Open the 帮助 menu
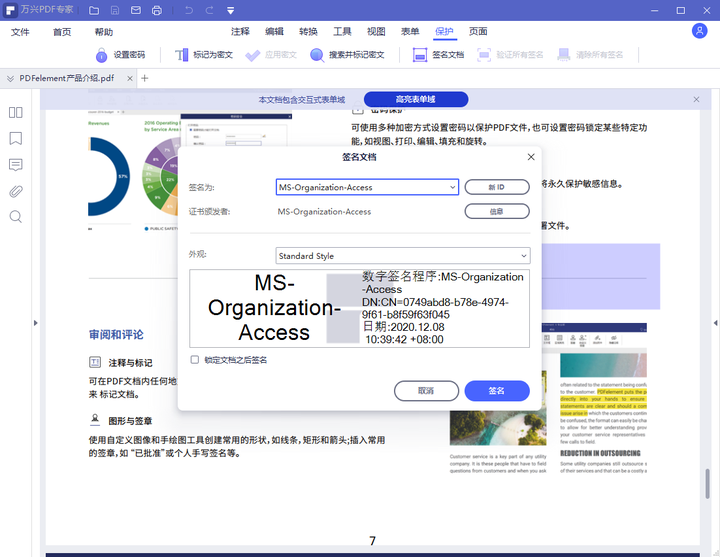 [104, 32]
